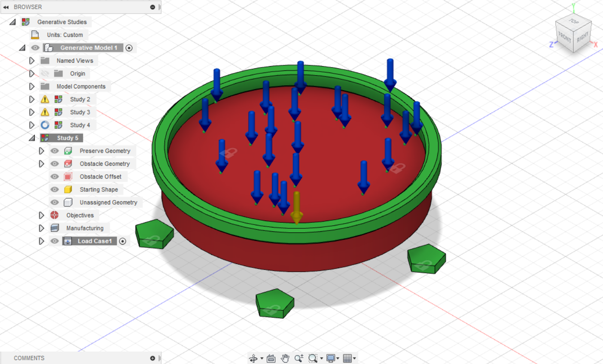Select the yellow load arrow in viewport

point(296,207)
